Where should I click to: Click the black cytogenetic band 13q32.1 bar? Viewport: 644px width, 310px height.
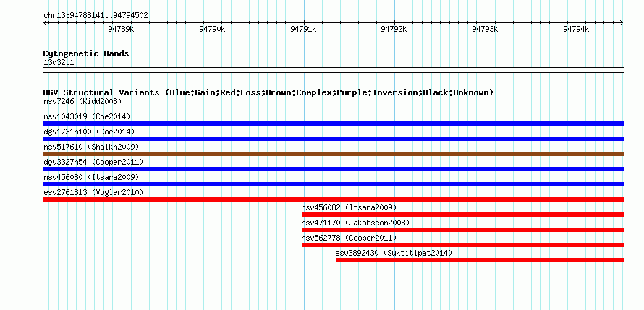click(334, 69)
